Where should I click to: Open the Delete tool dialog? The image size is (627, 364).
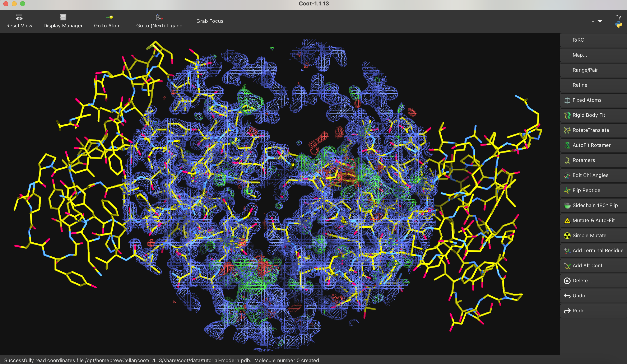click(x=582, y=281)
